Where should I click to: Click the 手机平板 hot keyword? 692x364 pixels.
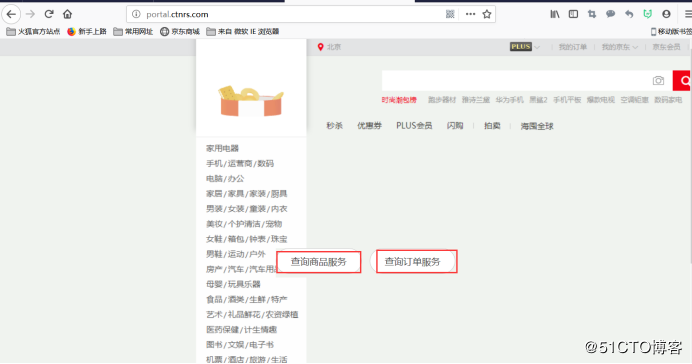coord(567,100)
